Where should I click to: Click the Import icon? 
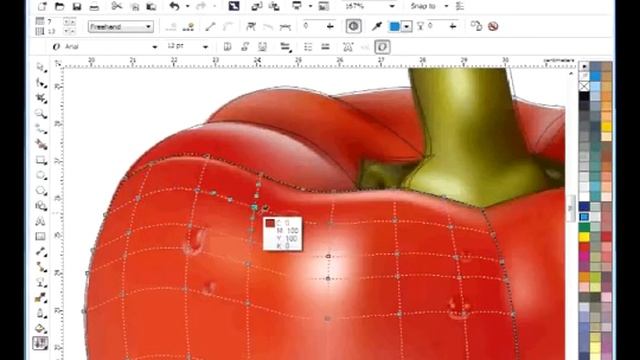click(x=257, y=6)
